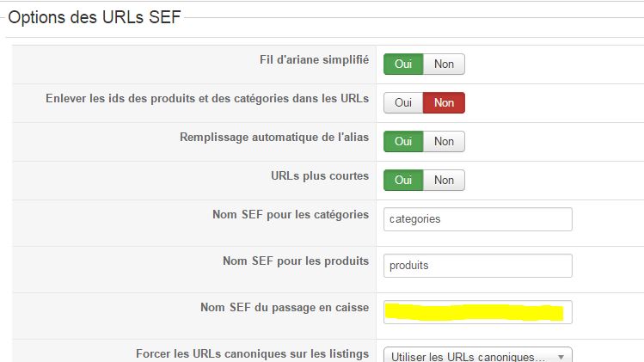Click the Options des URLs SEF heading
Image resolution: width=644 pixels, height=362 pixels.
pos(95,17)
